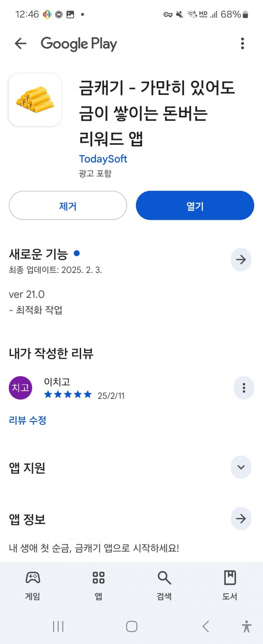This screenshot has height=644, width=263.
Task: Open the 검색 search tab
Action: tap(164, 586)
